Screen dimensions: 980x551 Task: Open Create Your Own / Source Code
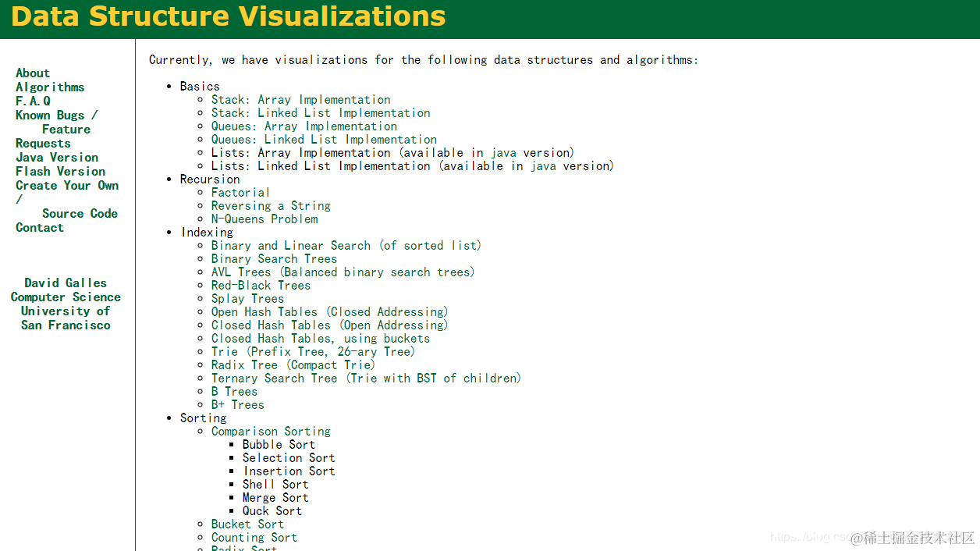pos(67,200)
